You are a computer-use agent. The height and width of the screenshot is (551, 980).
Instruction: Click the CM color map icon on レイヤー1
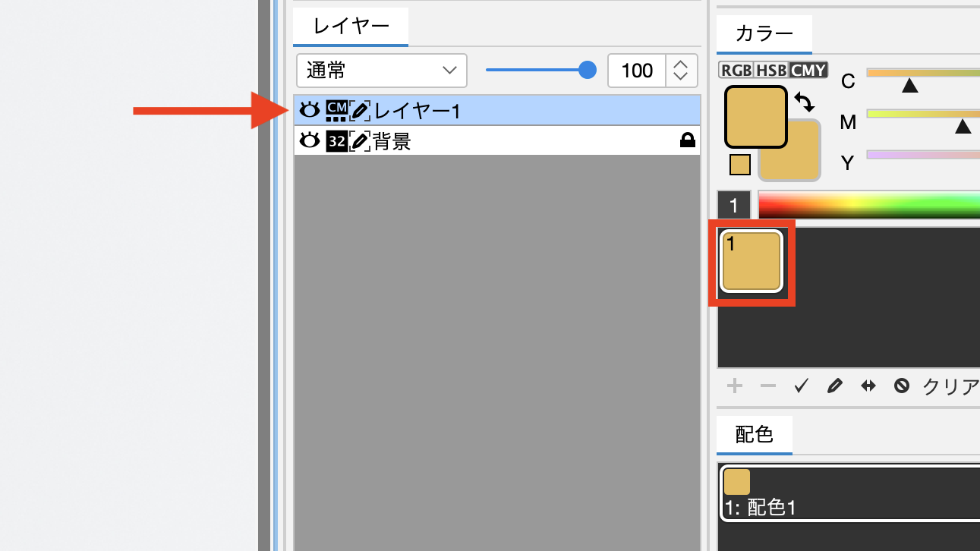point(336,111)
